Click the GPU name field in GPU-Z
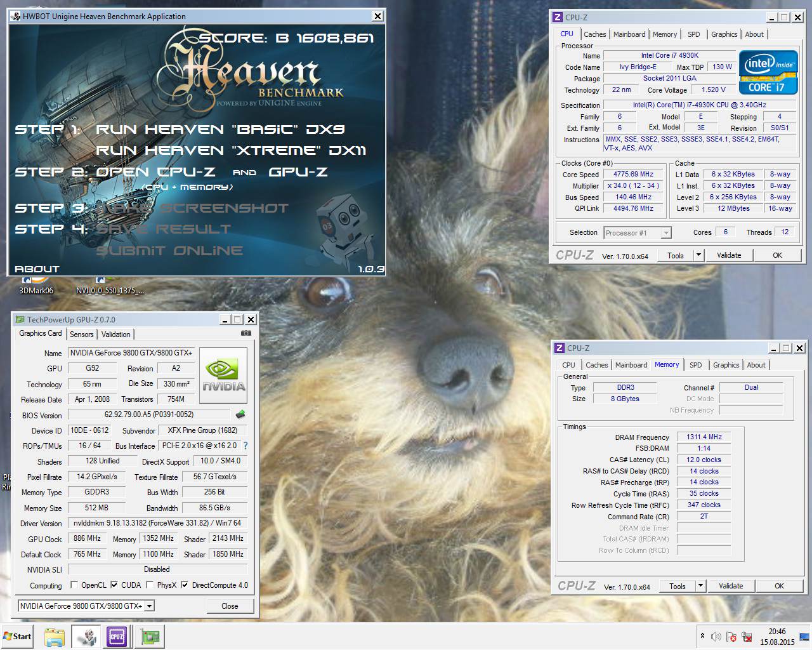812x650 pixels. 131,353
